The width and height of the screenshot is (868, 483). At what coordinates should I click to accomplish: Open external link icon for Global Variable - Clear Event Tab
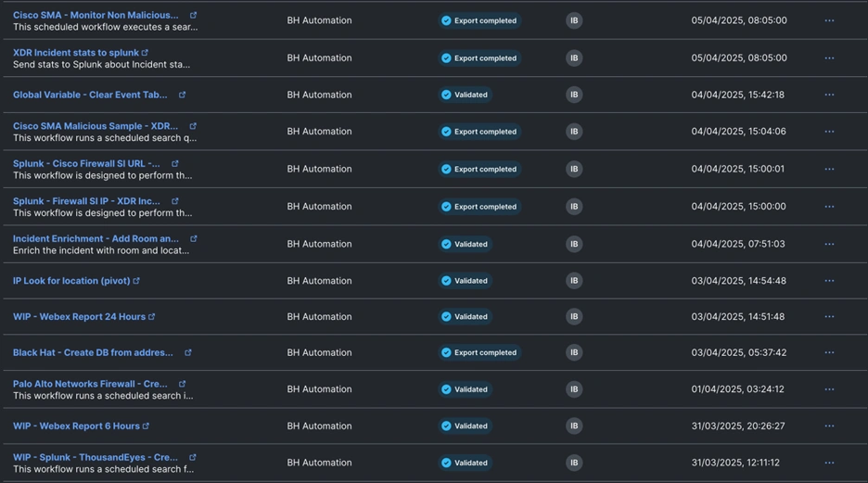[182, 95]
